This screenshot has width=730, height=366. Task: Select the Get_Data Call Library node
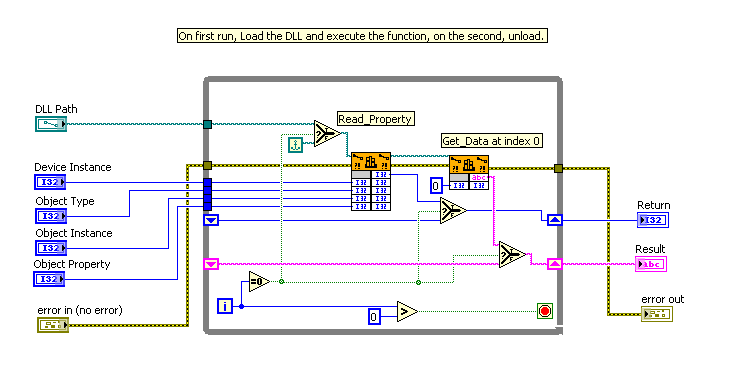tap(469, 173)
